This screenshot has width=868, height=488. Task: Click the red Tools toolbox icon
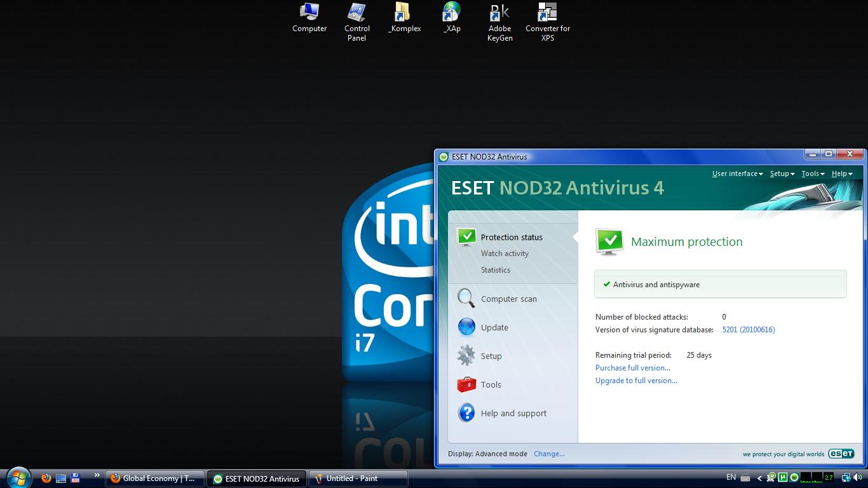(466, 384)
